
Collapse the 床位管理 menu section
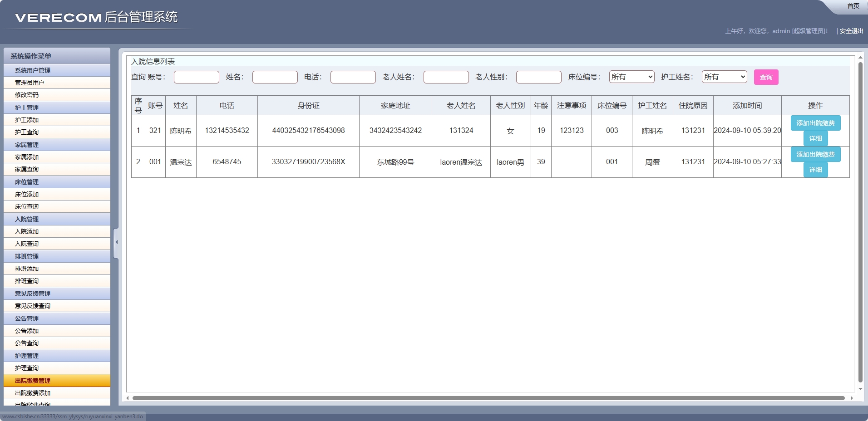[x=57, y=182]
